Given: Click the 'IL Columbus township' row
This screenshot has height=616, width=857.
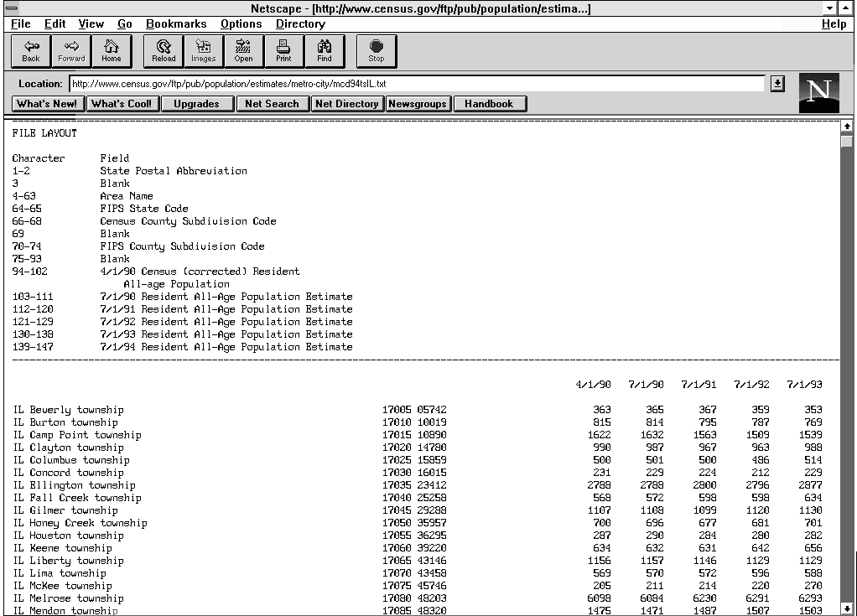Looking at the screenshot, I should 418,460.
